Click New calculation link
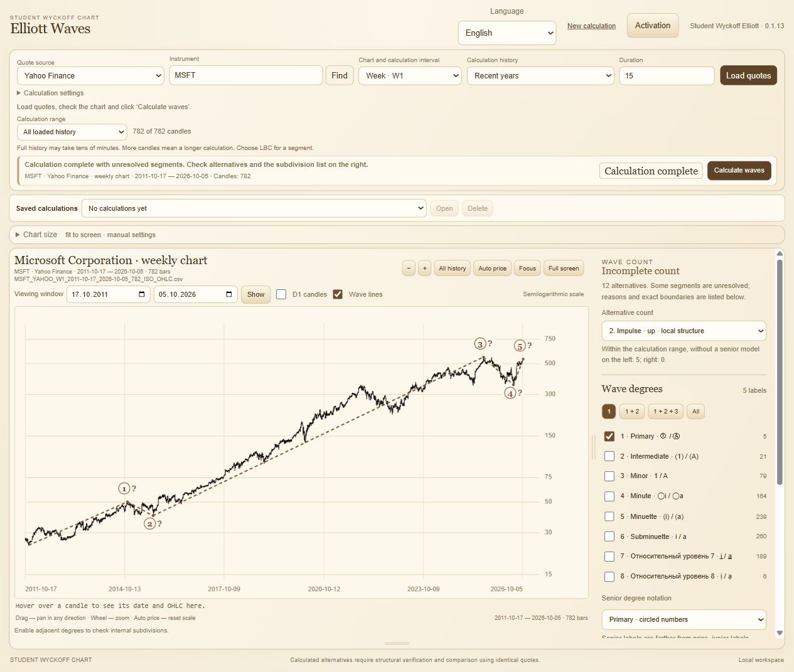 click(x=591, y=26)
